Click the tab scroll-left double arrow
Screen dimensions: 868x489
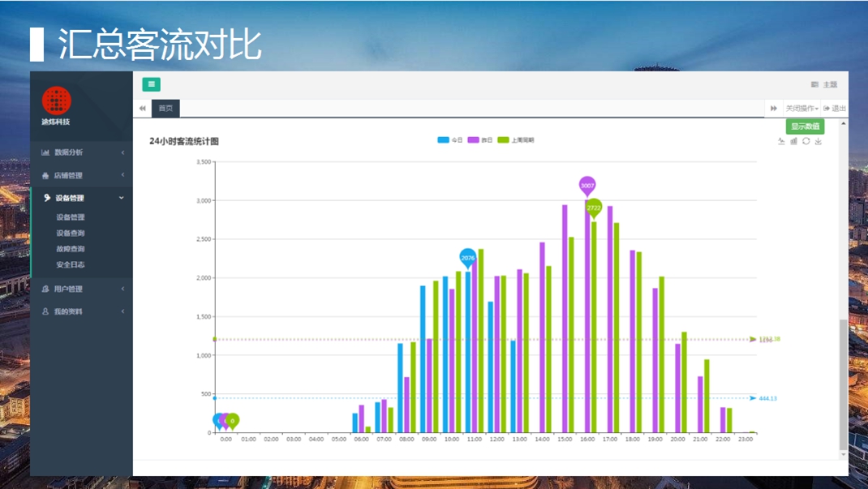(143, 109)
